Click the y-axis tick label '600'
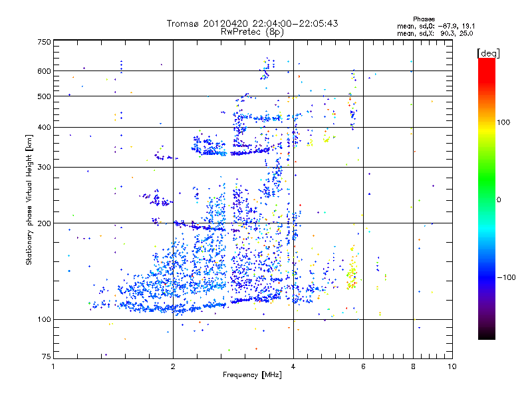 pyautogui.click(x=44, y=71)
